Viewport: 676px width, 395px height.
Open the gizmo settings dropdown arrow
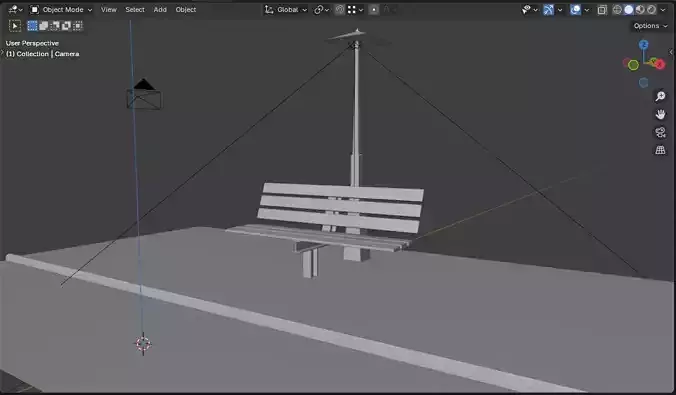click(x=560, y=9)
